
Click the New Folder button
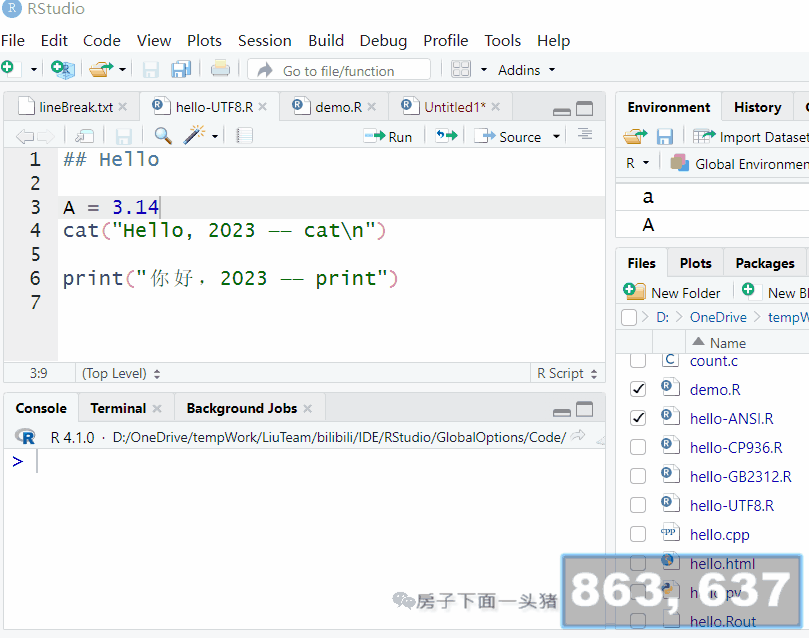tap(673, 291)
